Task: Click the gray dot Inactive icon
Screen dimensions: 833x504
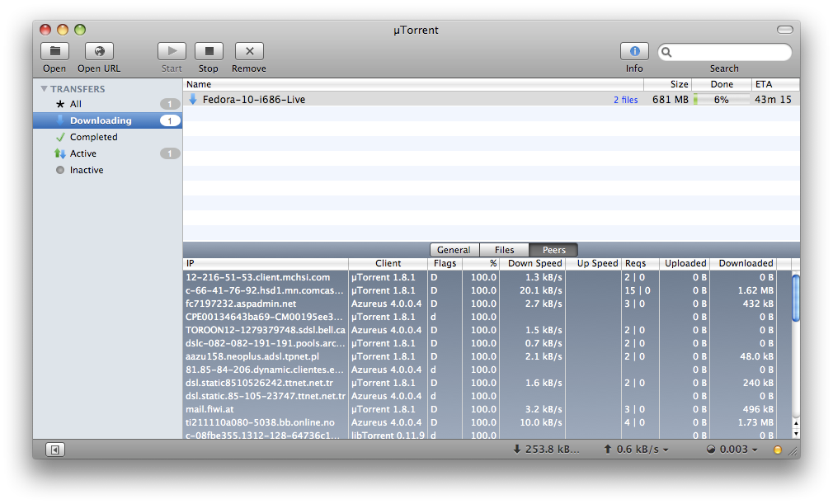Action: [60, 170]
